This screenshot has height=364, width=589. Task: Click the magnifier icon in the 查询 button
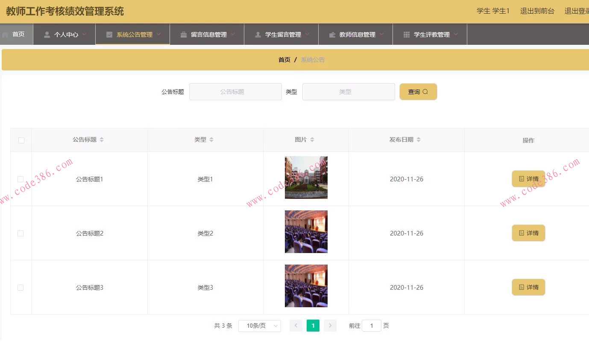click(424, 92)
